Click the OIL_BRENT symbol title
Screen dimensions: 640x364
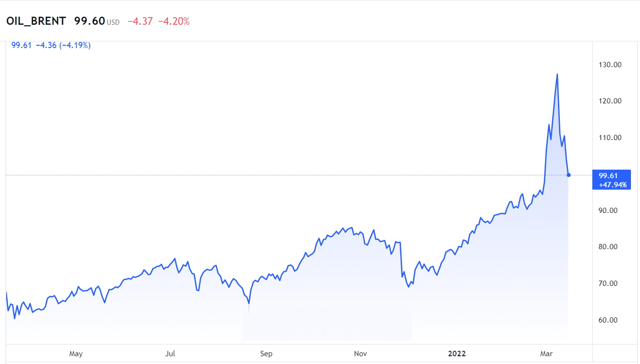tap(36, 21)
